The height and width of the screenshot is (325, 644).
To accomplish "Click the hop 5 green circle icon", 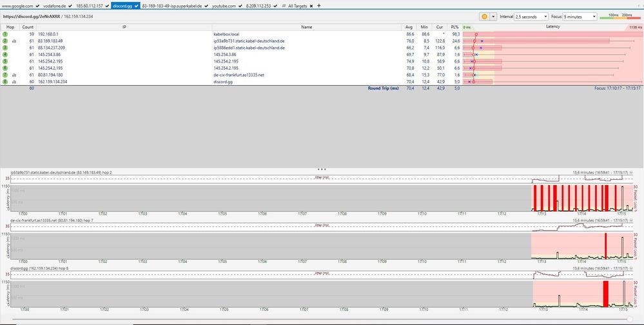I will click(5, 61).
